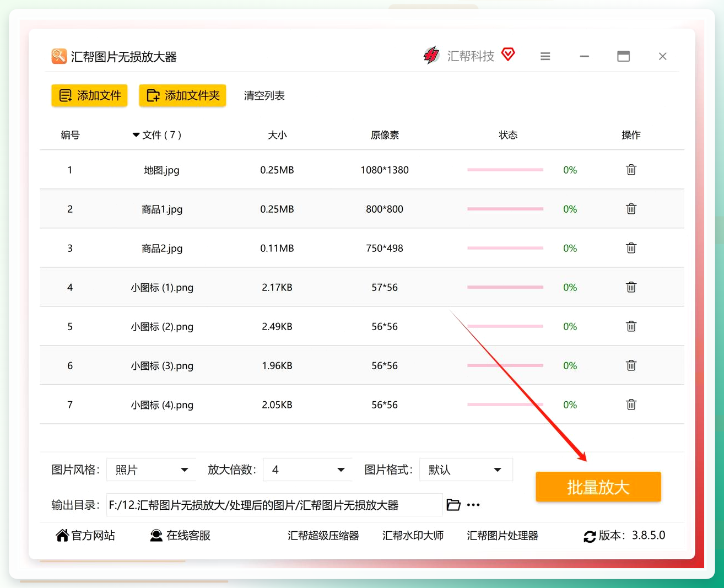Open the hamburger menu in title bar
724x588 pixels.
[x=545, y=56]
